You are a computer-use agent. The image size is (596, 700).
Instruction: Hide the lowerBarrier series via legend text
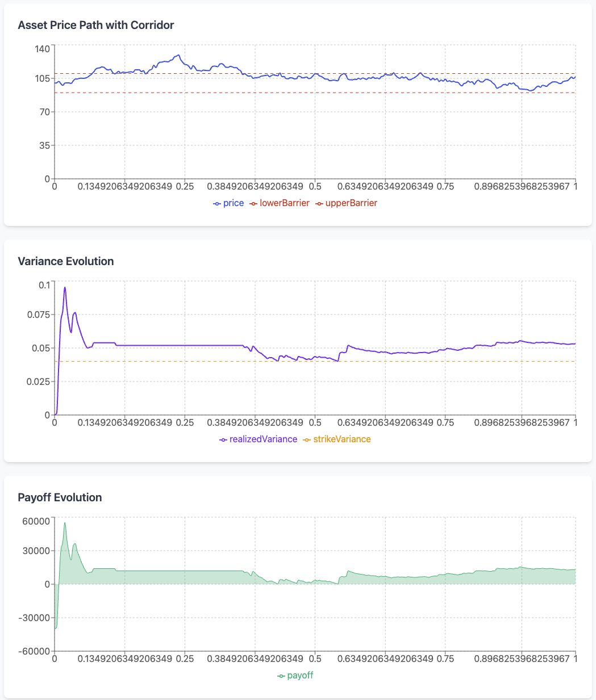285,203
